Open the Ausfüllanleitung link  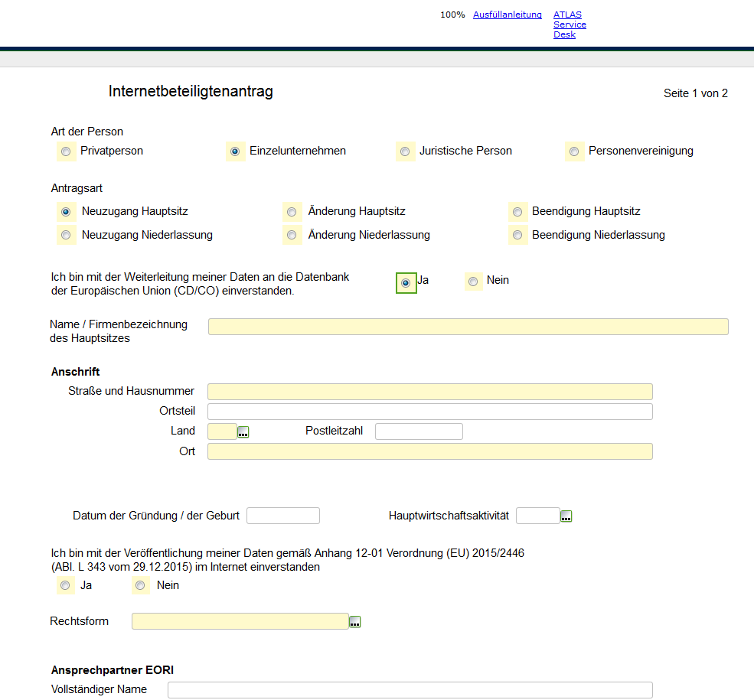point(508,15)
